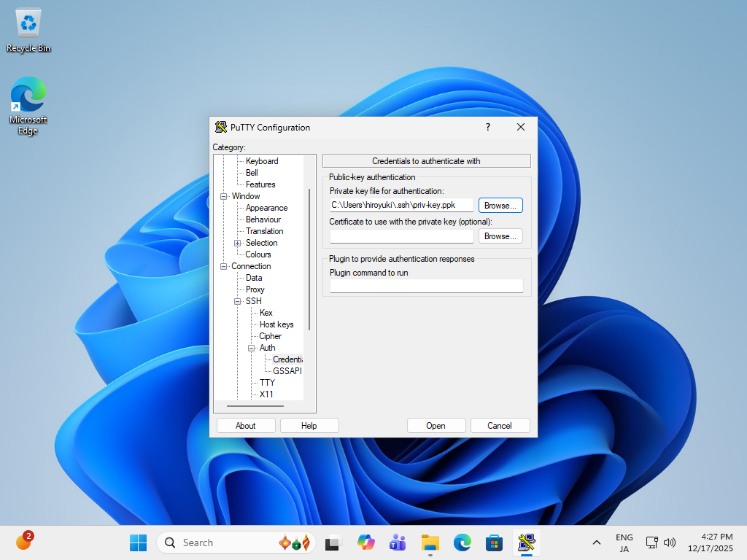
Task: Open Copilot from the taskbar
Action: pyautogui.click(x=365, y=542)
